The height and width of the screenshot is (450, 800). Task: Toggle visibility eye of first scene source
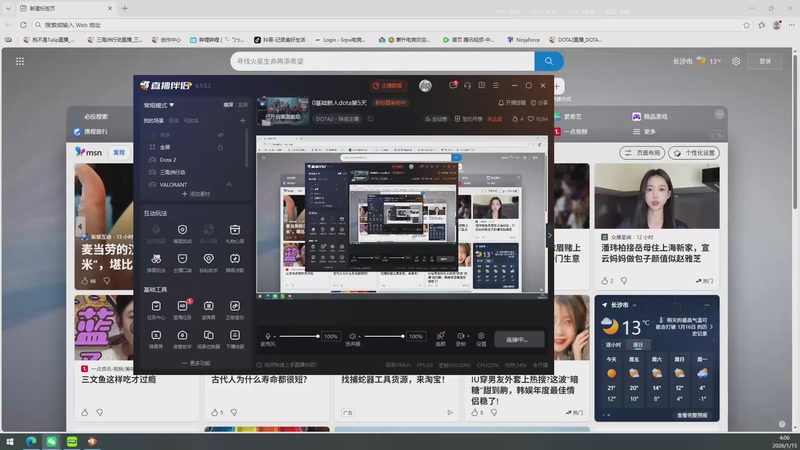click(x=220, y=135)
